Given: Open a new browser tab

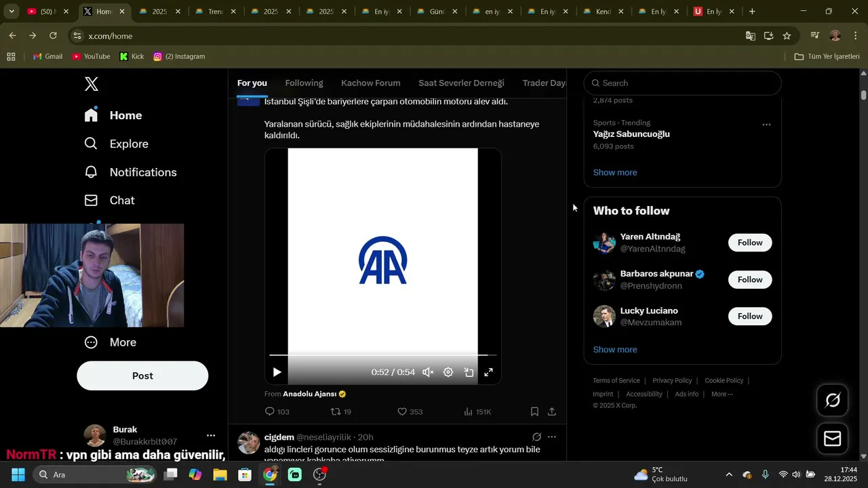Looking at the screenshot, I should pyautogui.click(x=752, y=12).
